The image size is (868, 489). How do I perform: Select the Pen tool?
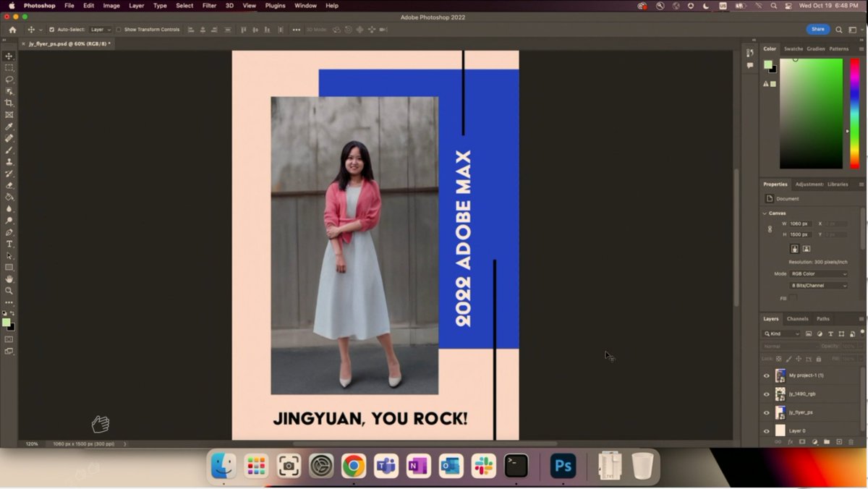(x=9, y=232)
